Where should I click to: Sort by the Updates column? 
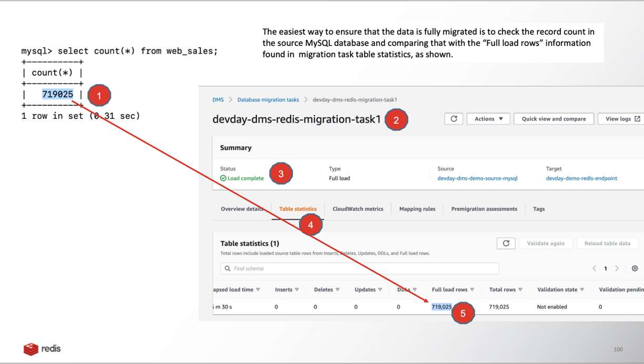368,289
